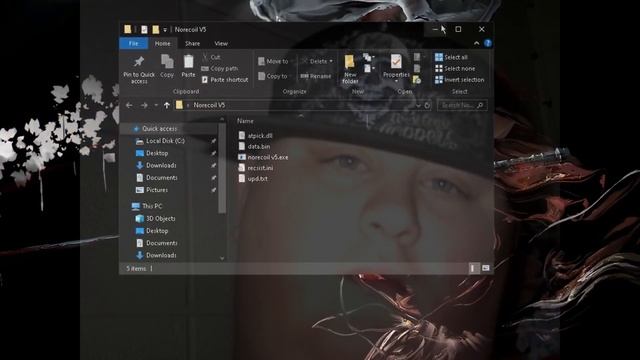
Task: Open the Recent locations dropdown
Action: point(156,105)
